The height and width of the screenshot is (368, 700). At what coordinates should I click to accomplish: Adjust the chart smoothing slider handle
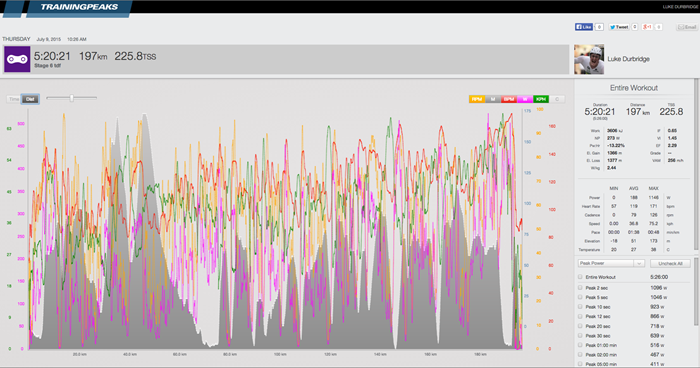tap(71, 98)
